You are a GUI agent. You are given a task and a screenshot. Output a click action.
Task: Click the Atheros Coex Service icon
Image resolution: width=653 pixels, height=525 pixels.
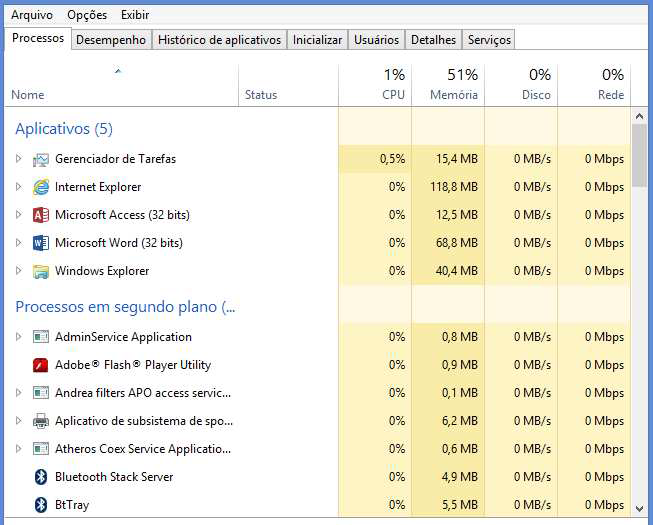pos(41,449)
